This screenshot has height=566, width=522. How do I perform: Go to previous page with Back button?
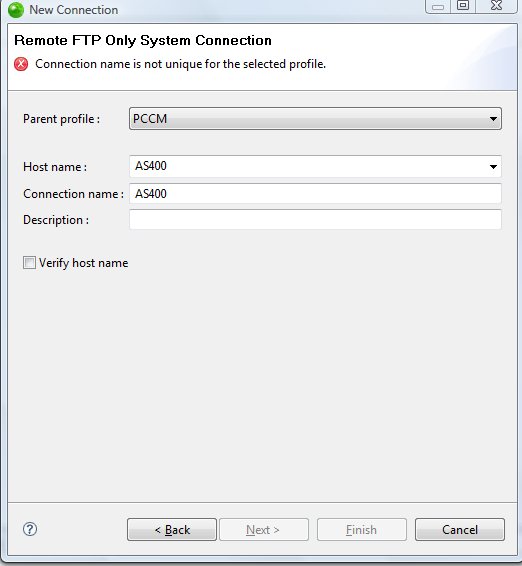[x=172, y=530]
